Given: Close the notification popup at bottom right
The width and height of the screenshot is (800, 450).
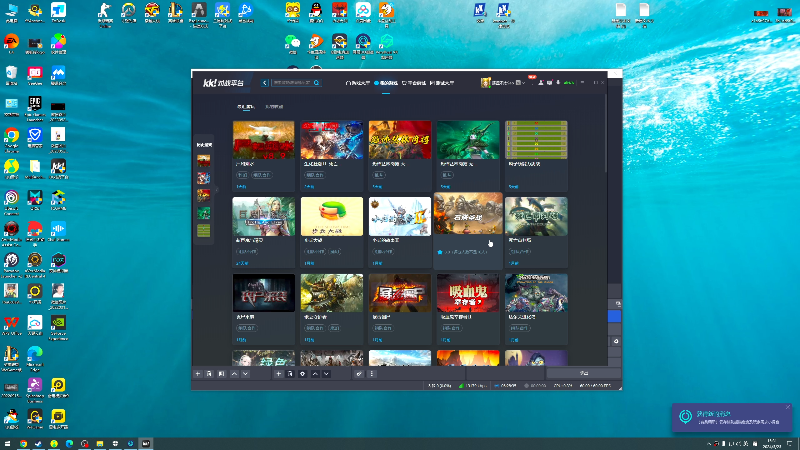Looking at the screenshot, I should click(788, 407).
